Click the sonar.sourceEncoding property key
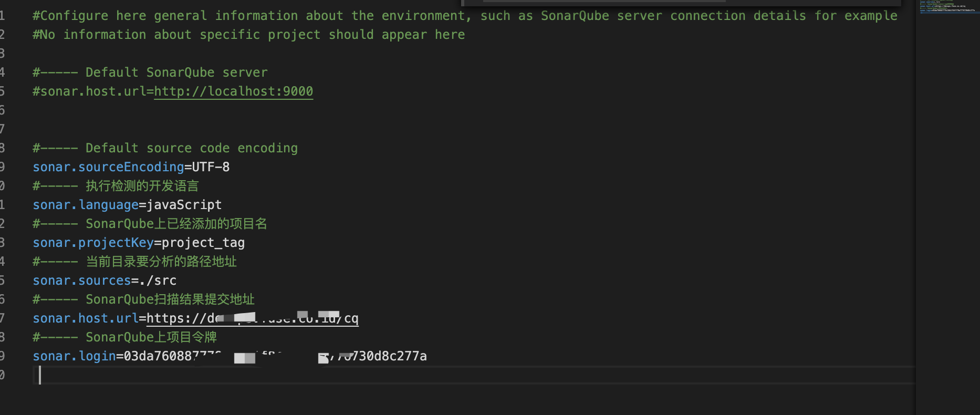This screenshot has height=415, width=980. 108,167
